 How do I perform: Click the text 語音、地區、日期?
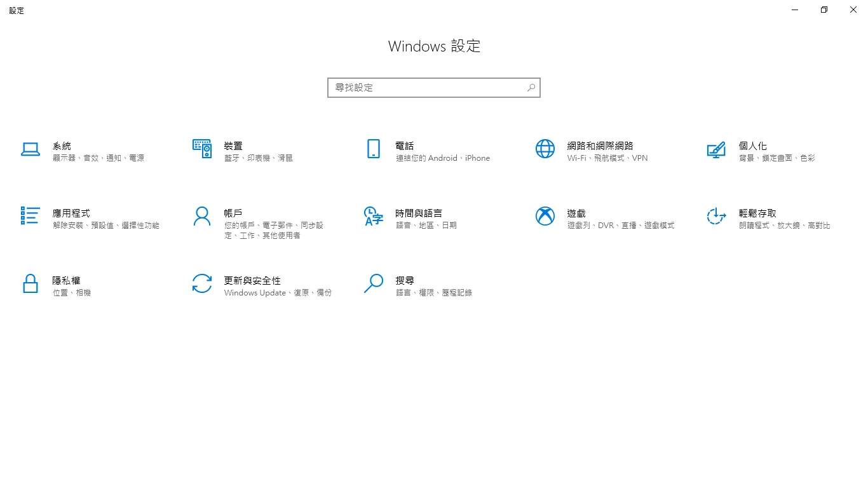coord(426,226)
